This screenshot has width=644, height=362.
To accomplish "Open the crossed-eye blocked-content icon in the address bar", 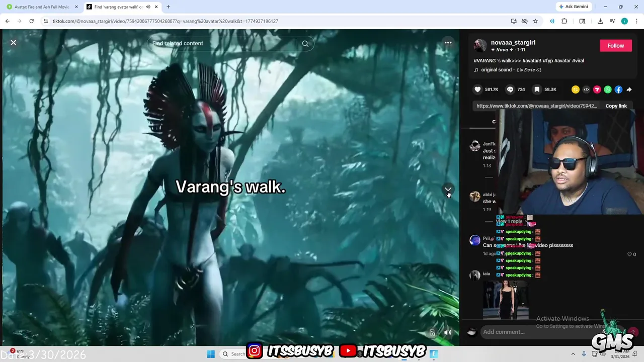I will (524, 21).
